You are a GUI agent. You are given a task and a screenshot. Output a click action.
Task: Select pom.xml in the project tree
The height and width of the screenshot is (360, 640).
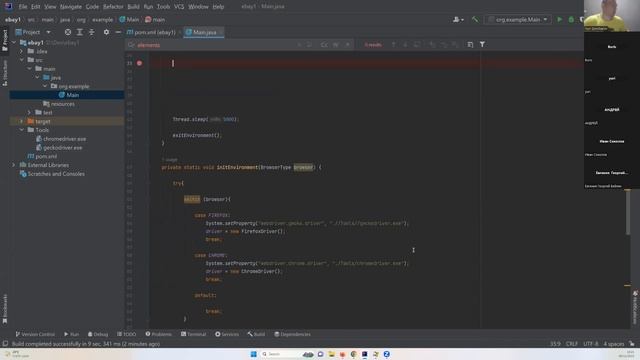(42, 156)
